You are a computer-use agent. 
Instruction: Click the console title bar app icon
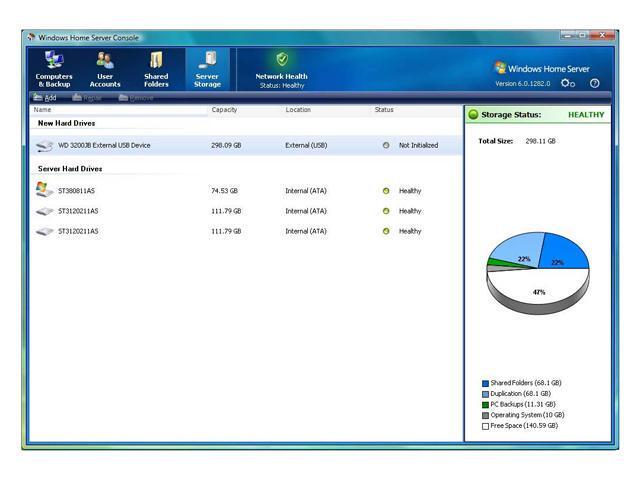coord(31,37)
